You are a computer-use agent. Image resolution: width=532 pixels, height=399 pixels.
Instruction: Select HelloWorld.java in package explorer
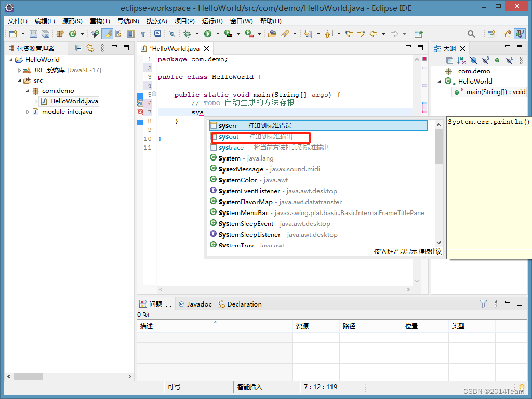pos(74,101)
